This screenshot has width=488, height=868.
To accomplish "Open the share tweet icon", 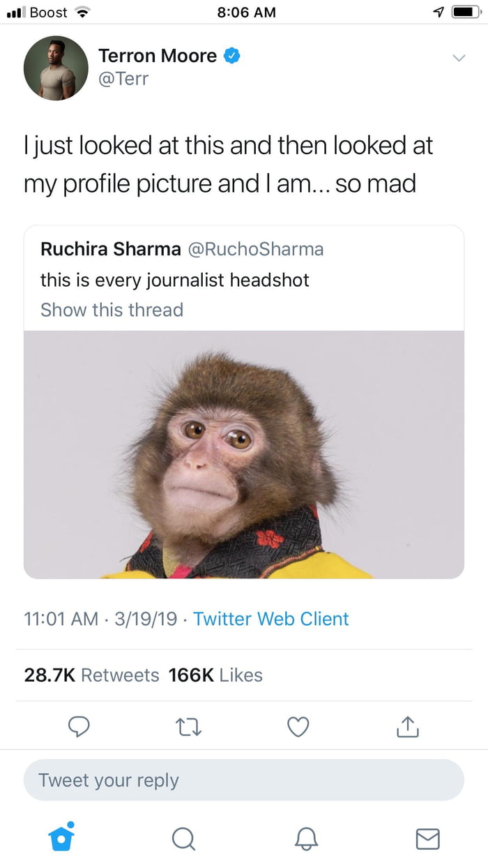I will click(x=407, y=726).
